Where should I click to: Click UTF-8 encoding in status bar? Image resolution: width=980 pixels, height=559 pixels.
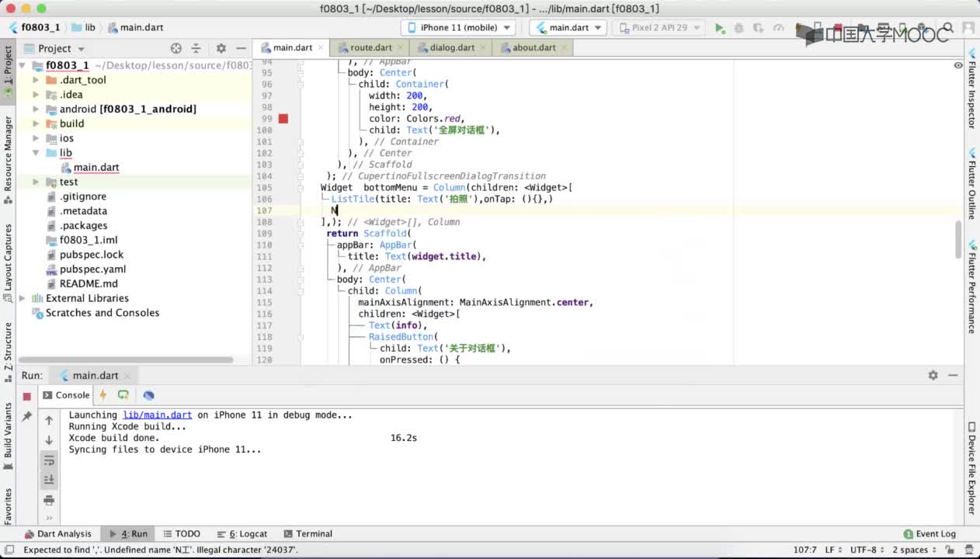click(866, 550)
